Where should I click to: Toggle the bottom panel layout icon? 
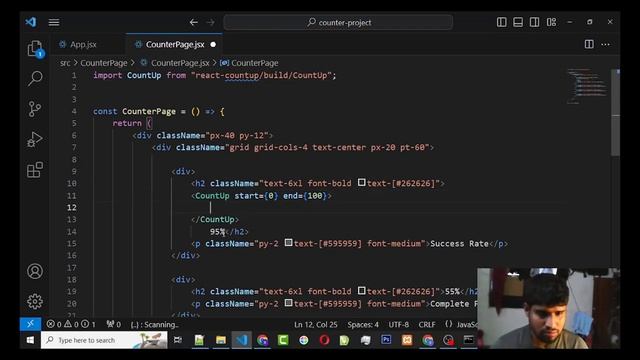click(518, 22)
